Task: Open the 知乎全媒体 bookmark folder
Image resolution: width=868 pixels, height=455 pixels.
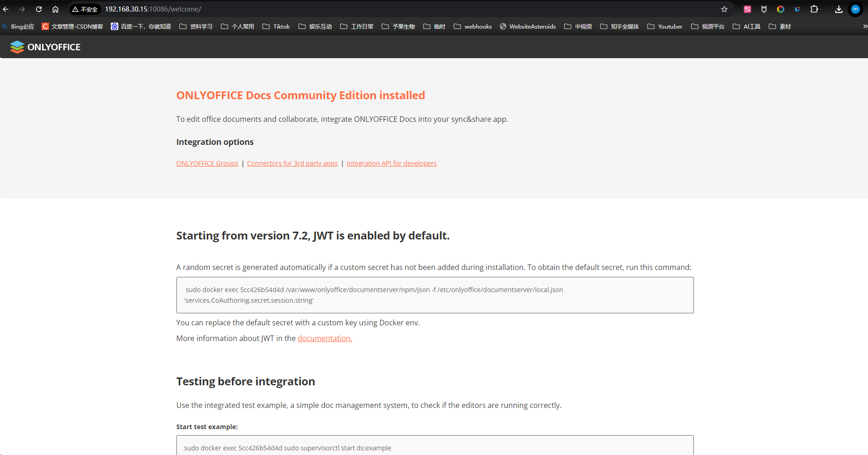Action: pos(619,27)
